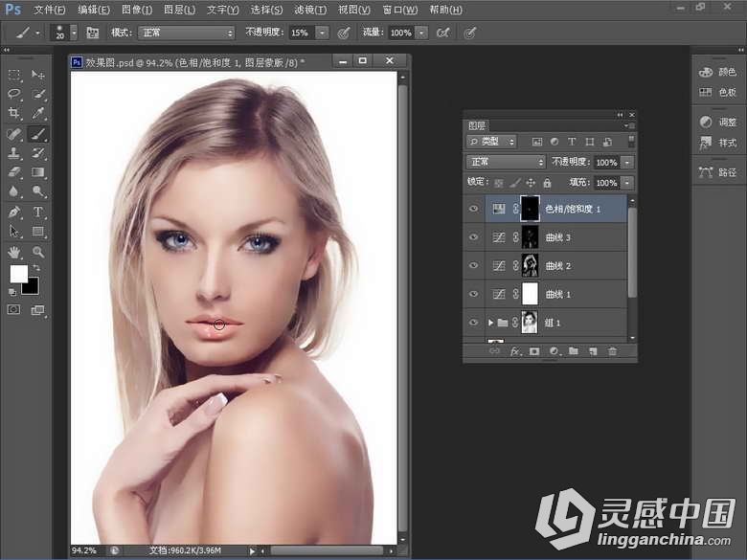Open the brush tool preset dropdown
The image size is (747, 560).
37,33
